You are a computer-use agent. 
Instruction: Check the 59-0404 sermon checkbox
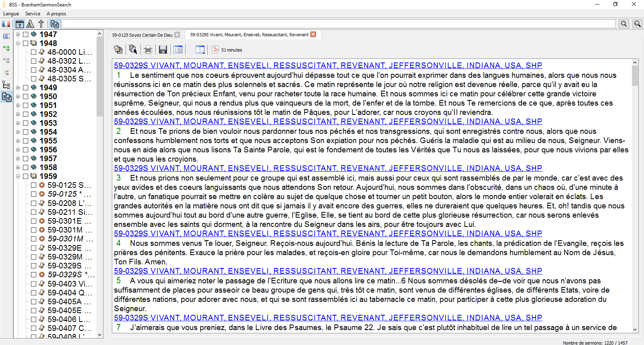(x=34, y=293)
